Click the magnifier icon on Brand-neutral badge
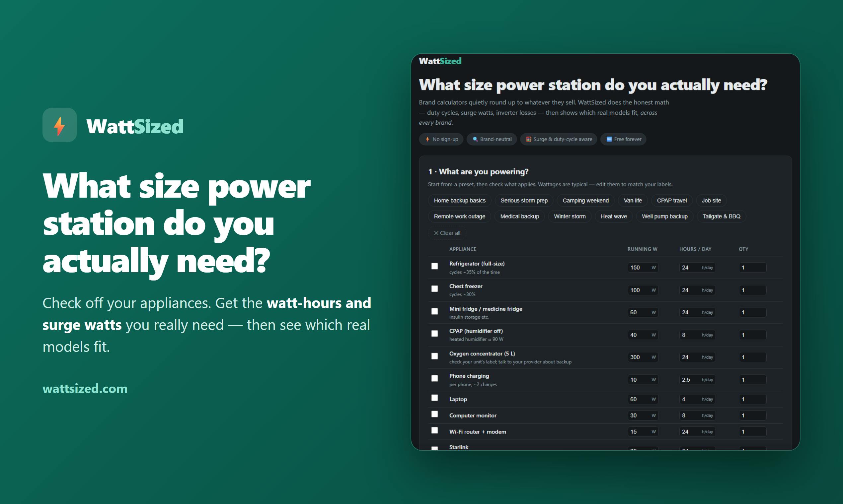Image resolution: width=843 pixels, height=504 pixels. [x=475, y=139]
